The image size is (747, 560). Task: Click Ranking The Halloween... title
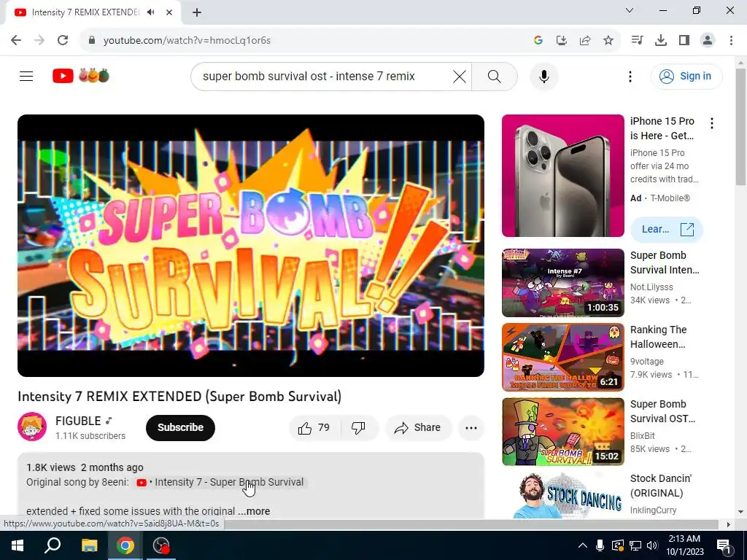tap(659, 337)
